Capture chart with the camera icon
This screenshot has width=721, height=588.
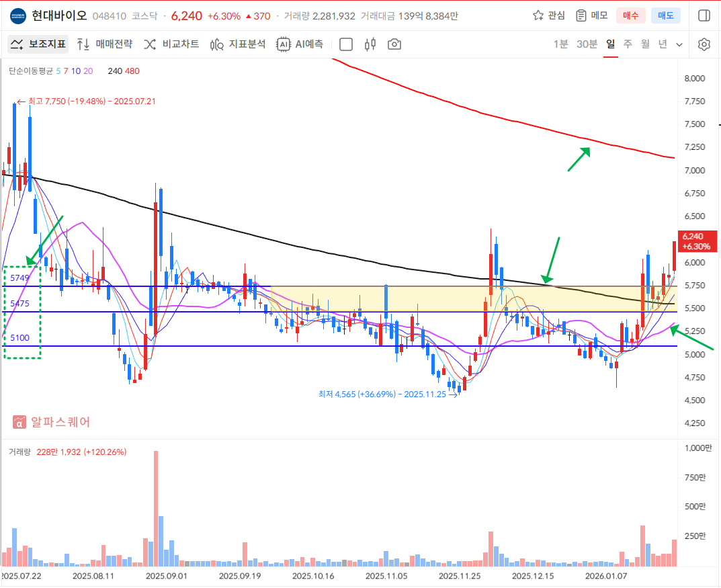tap(394, 44)
